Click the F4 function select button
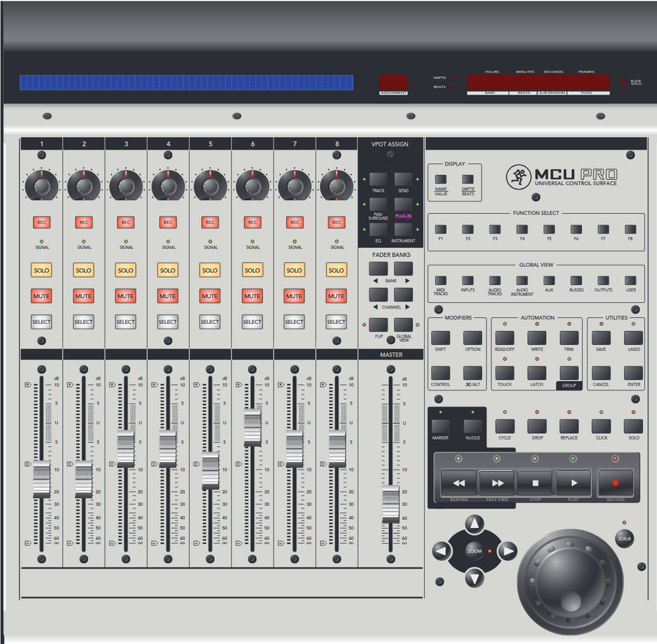The width and height of the screenshot is (657, 644). pos(522,229)
